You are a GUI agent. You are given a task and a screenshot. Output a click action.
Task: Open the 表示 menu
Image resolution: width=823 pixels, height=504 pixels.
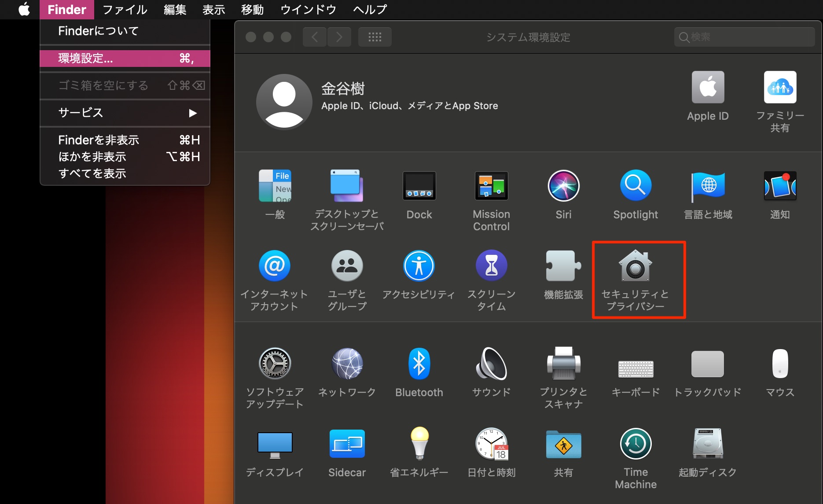pos(214,9)
